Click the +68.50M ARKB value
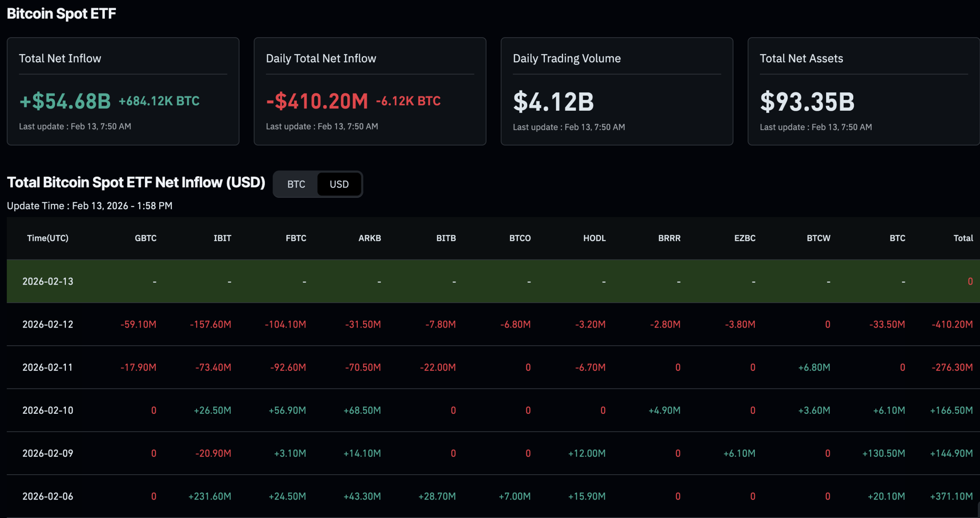Image resolution: width=980 pixels, height=518 pixels. click(x=362, y=410)
